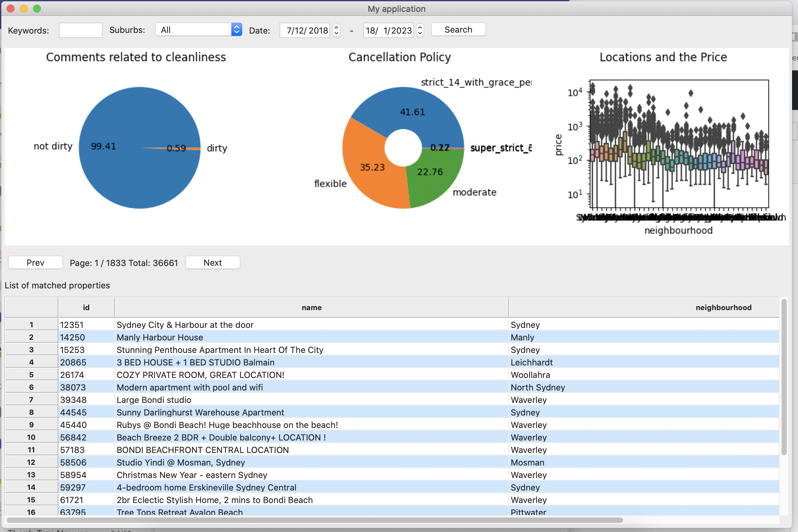This screenshot has width=798, height=532.
Task: Select the North Sydney neighbourhood cell
Action: [644, 387]
